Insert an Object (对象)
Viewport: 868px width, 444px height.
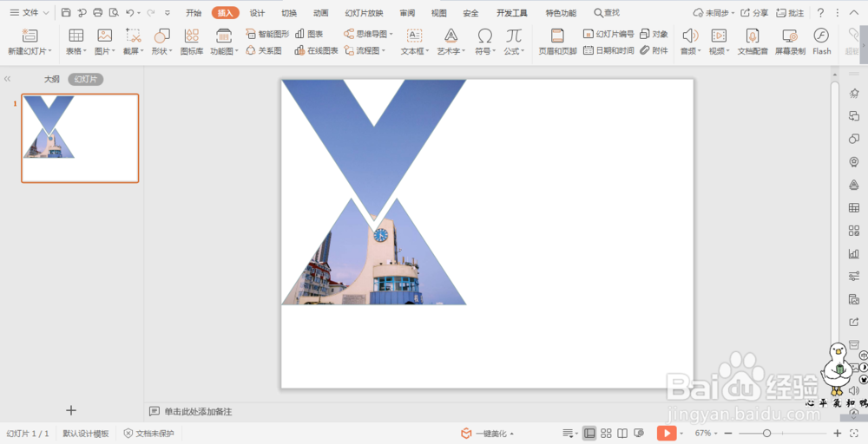pyautogui.click(x=654, y=34)
